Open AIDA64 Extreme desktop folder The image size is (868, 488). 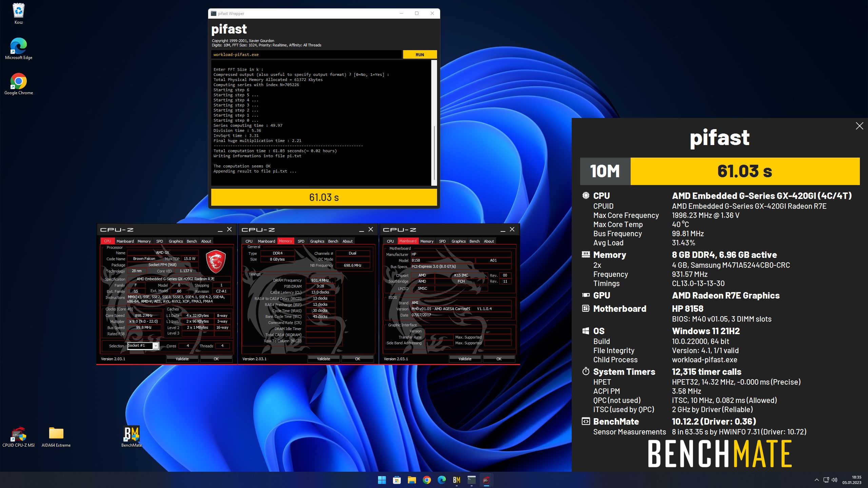[x=56, y=436]
